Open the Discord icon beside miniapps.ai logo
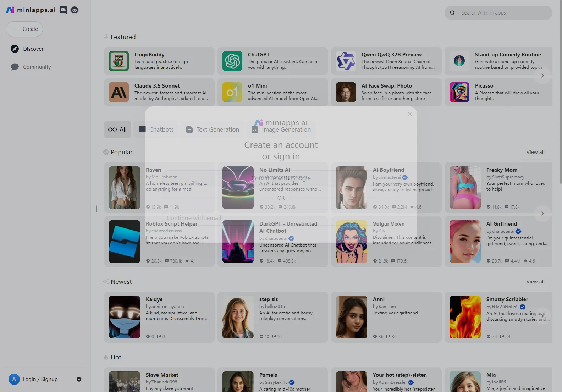This screenshot has height=392, width=562. [x=63, y=10]
